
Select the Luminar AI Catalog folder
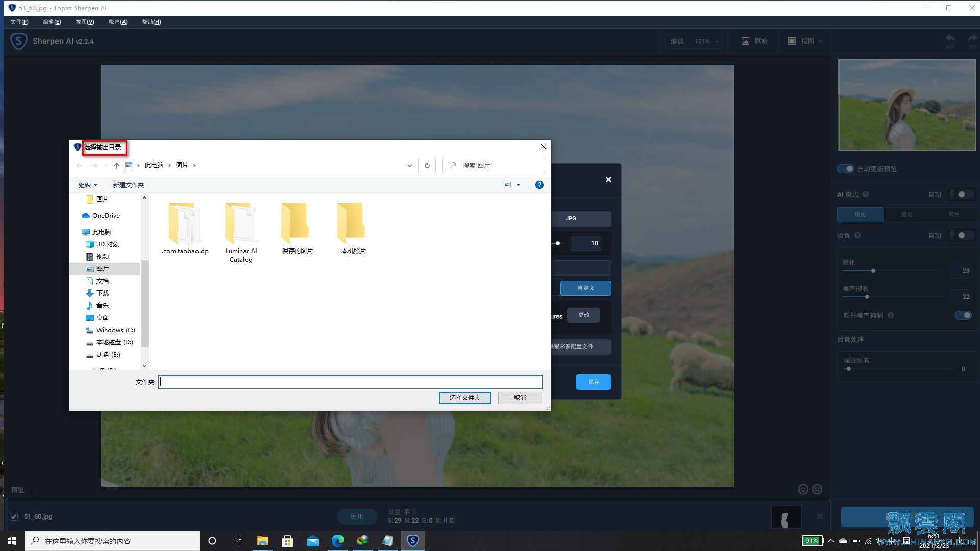coord(241,232)
